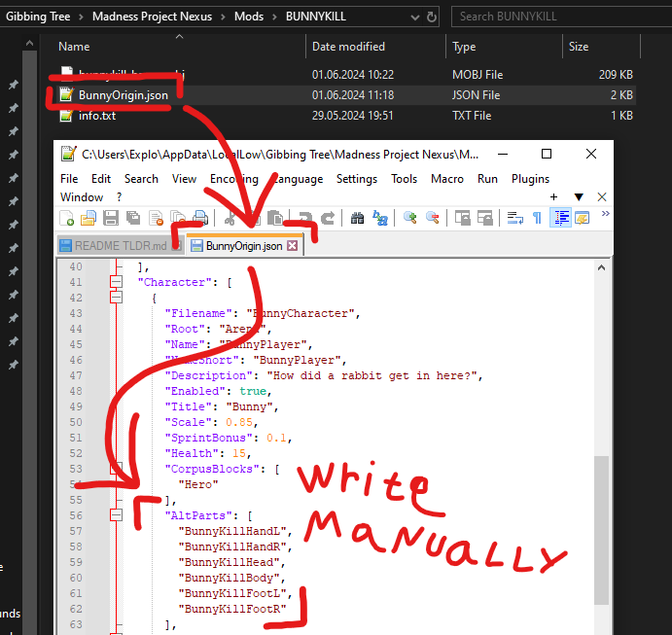Toggle synchronized horizontal scrolling
This screenshot has width=672, height=635.
[x=484, y=218]
